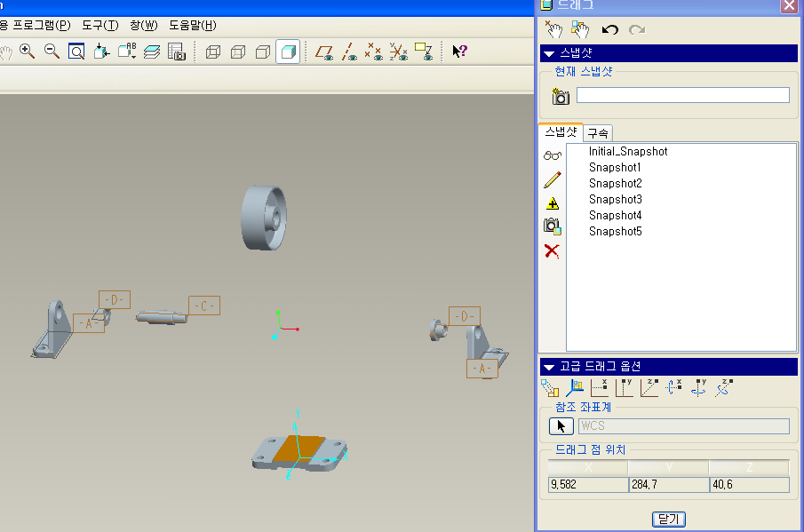Display selected snapshot using the glasses icon

(x=552, y=155)
